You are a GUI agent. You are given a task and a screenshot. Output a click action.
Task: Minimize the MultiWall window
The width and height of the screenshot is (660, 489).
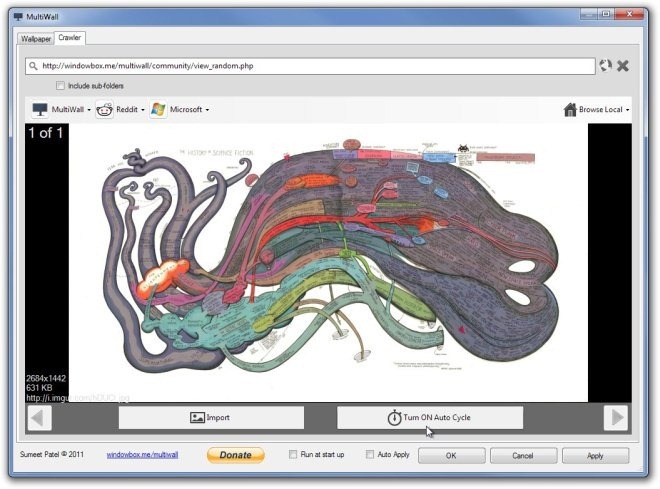click(589, 14)
